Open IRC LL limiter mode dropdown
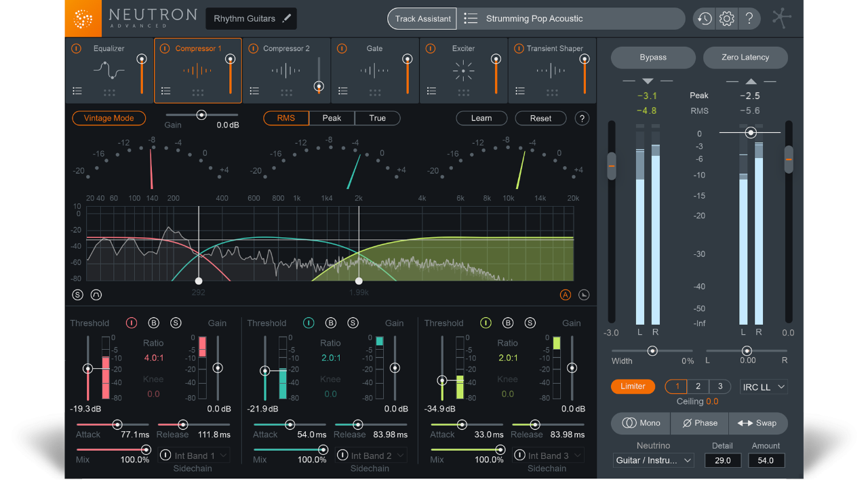This screenshot has width=868, height=486. pos(764,386)
